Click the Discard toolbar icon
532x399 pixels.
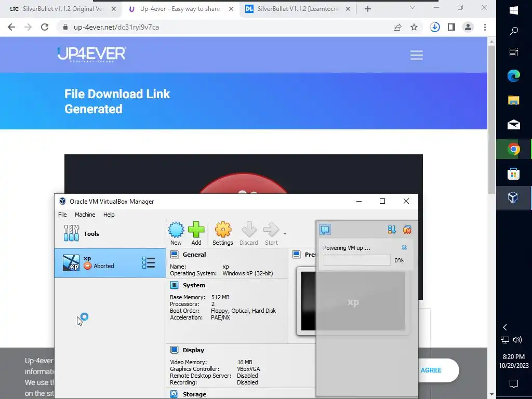point(249,233)
